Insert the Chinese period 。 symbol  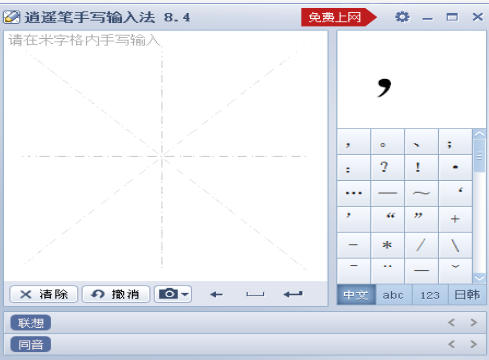(388, 142)
